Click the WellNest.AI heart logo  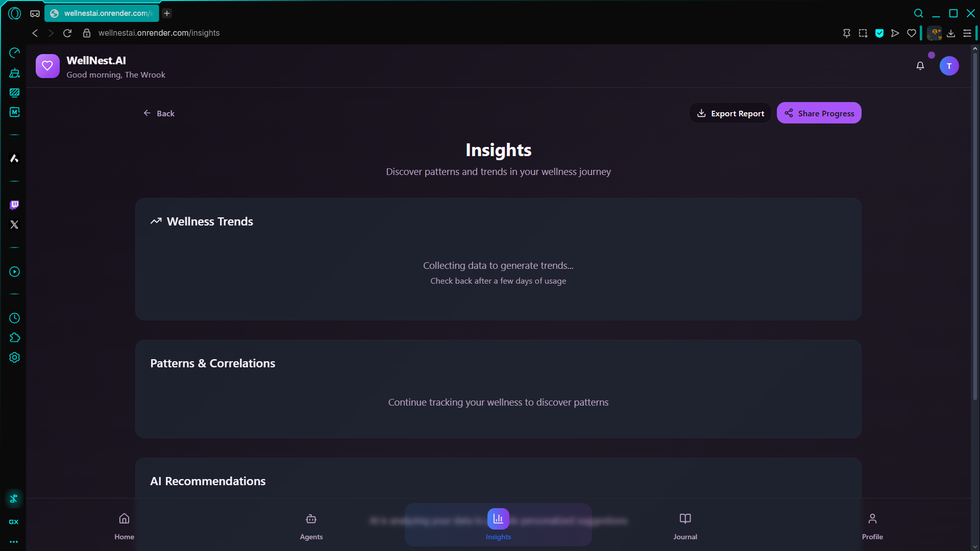point(47,66)
